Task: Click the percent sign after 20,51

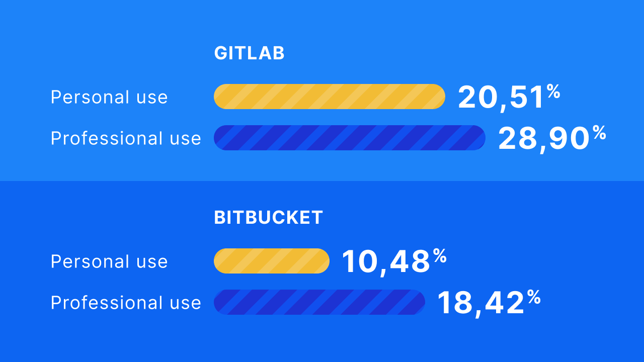Action: pyautogui.click(x=553, y=91)
